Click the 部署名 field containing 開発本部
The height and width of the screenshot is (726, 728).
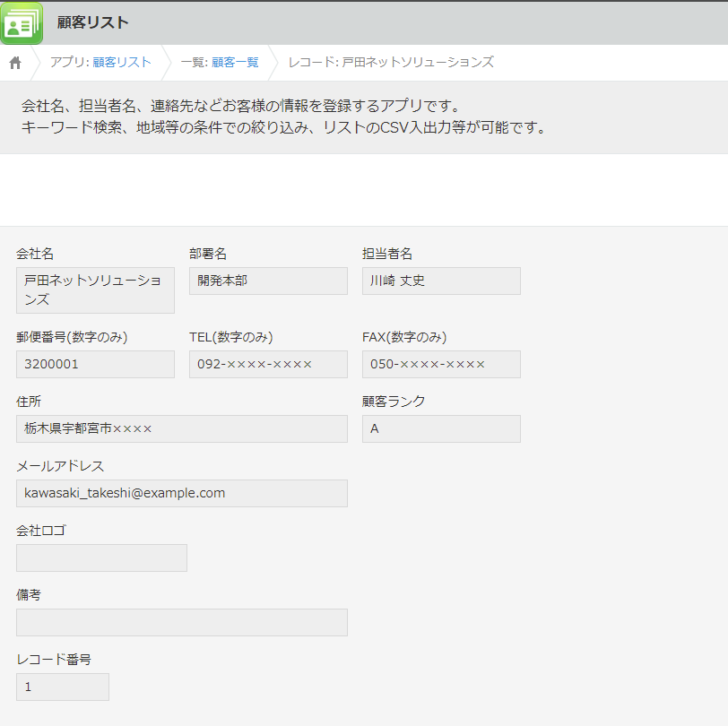267,281
